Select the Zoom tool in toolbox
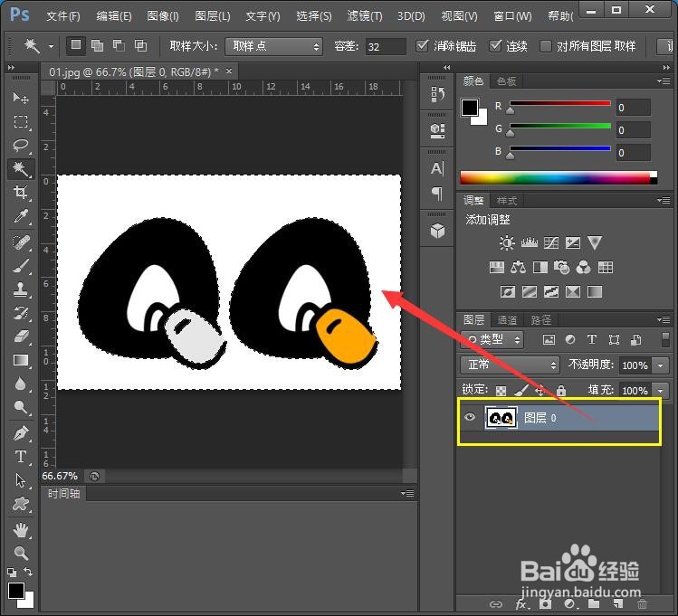This screenshot has height=616, width=678. (20, 553)
